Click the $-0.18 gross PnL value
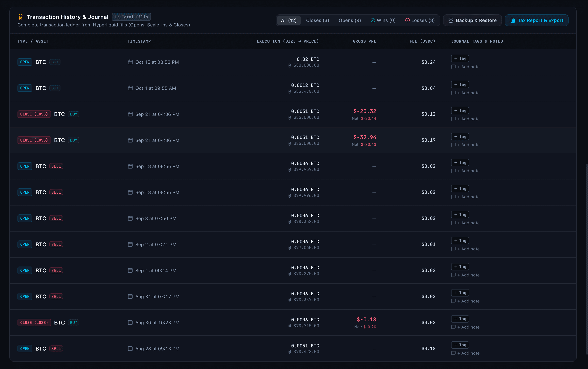588x369 pixels. point(366,319)
